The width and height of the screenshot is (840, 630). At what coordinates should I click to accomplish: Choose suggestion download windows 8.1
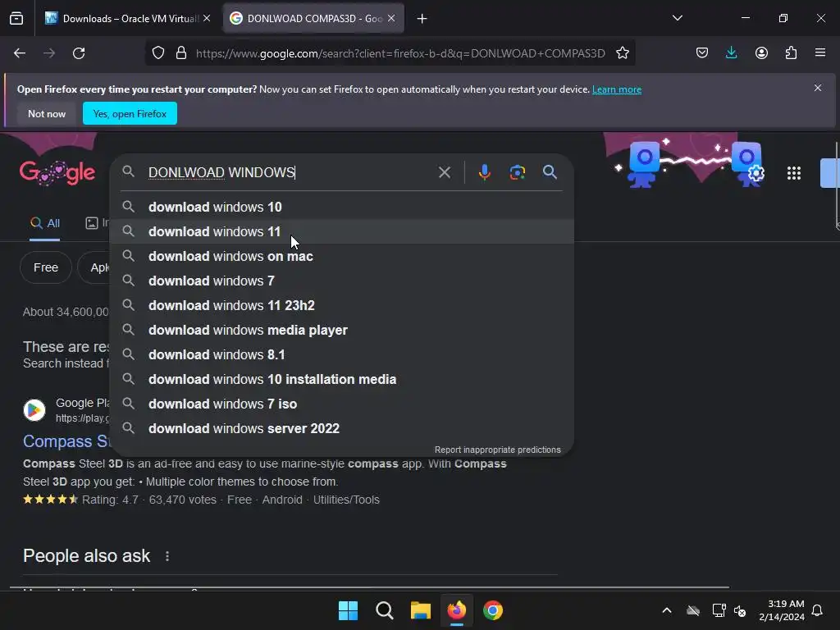[342, 354]
